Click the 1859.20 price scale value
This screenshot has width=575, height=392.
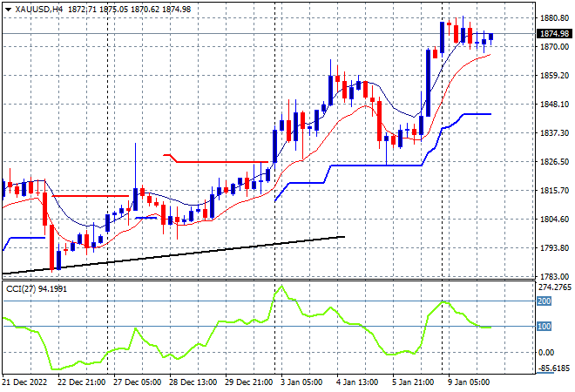coord(554,76)
